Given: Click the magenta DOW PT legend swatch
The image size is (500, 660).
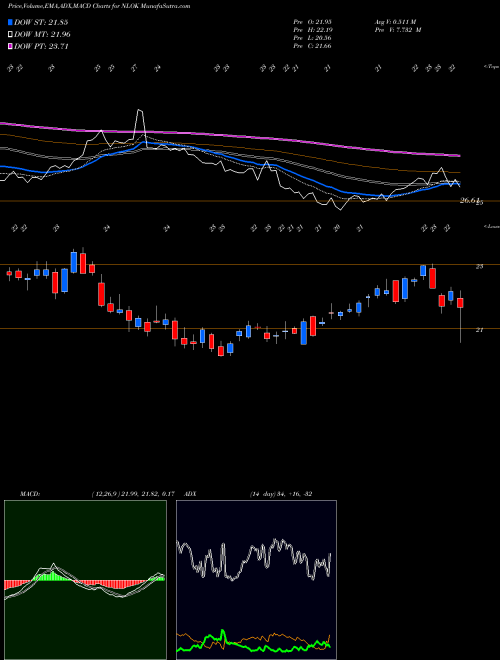Looking at the screenshot, I should 10,46.
